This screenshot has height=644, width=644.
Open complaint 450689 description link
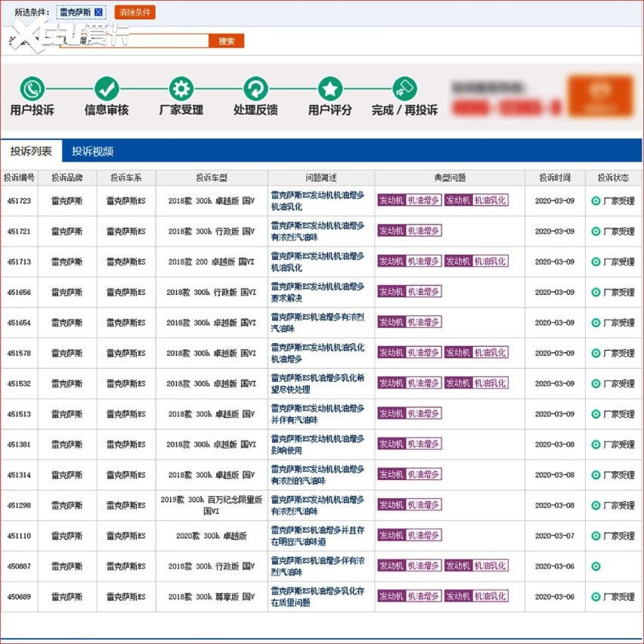[x=317, y=596]
